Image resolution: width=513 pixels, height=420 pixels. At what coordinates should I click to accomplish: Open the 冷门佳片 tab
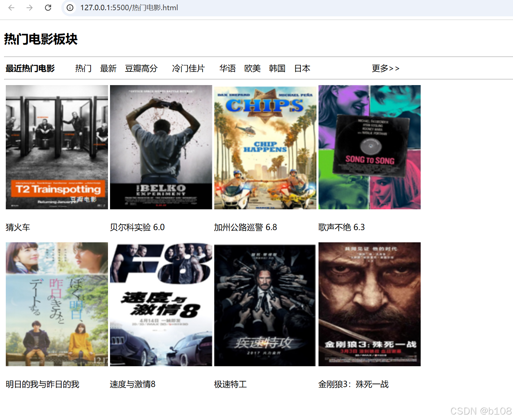click(188, 68)
